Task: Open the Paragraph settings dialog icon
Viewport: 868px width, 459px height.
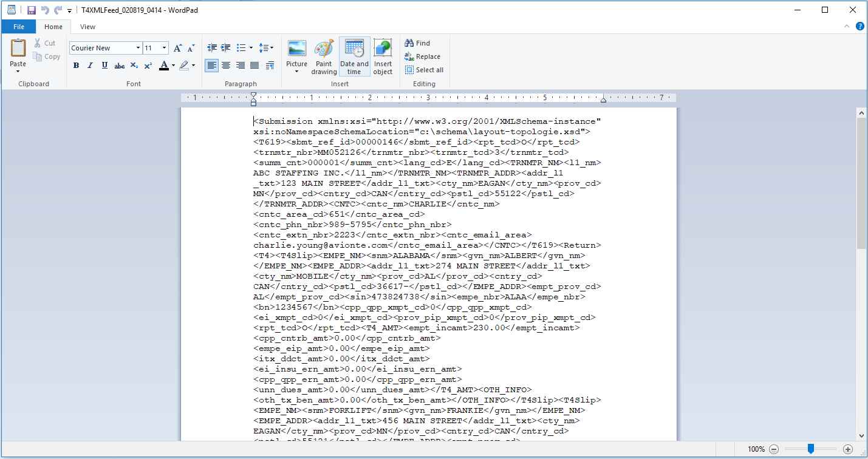Action: click(270, 66)
